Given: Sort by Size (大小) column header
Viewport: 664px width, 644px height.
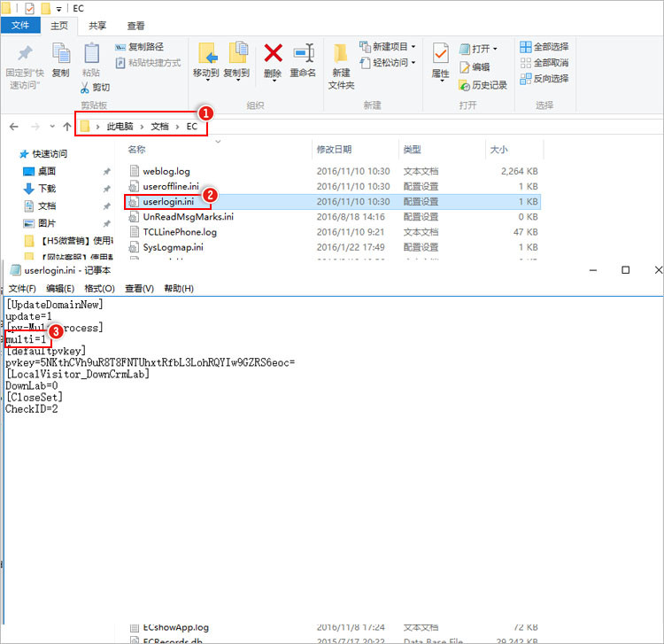Looking at the screenshot, I should [498, 149].
